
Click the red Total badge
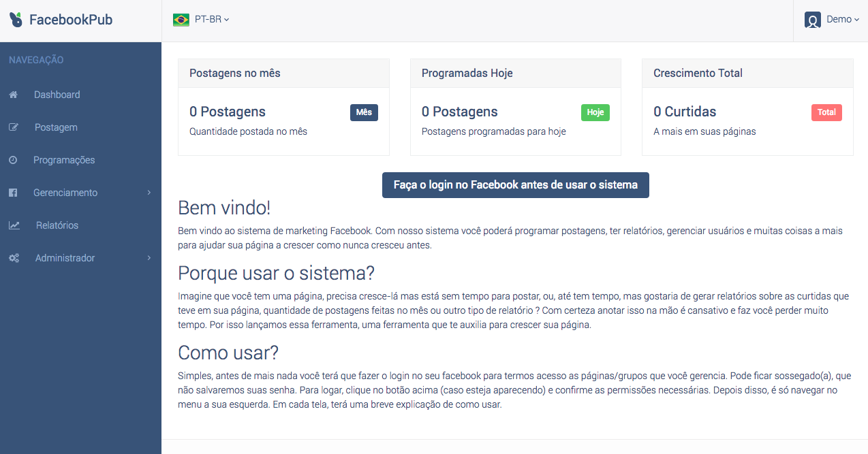coord(826,112)
